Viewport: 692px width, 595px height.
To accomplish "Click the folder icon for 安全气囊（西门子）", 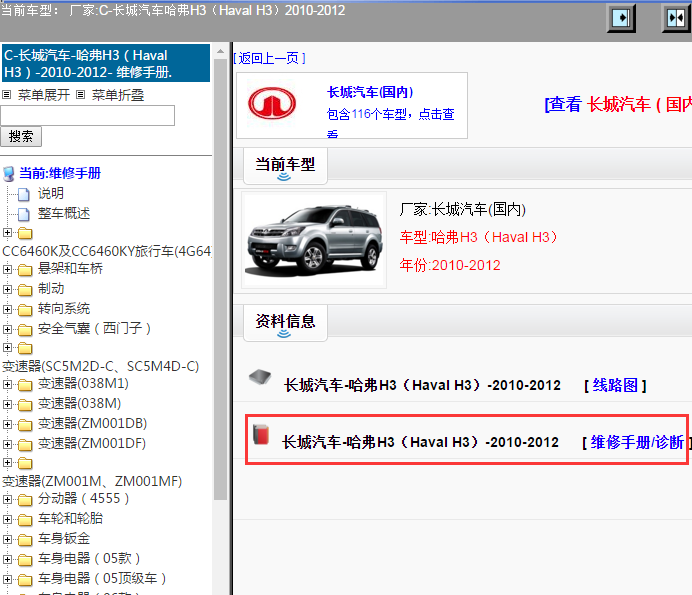I will click(x=25, y=329).
